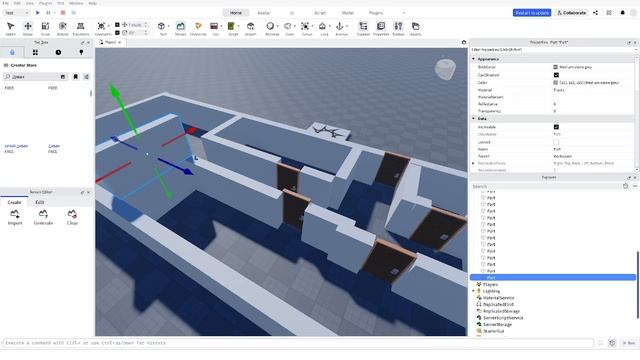
Task: Open the Toolbox Recent clock tab
Action: [x=58, y=52]
